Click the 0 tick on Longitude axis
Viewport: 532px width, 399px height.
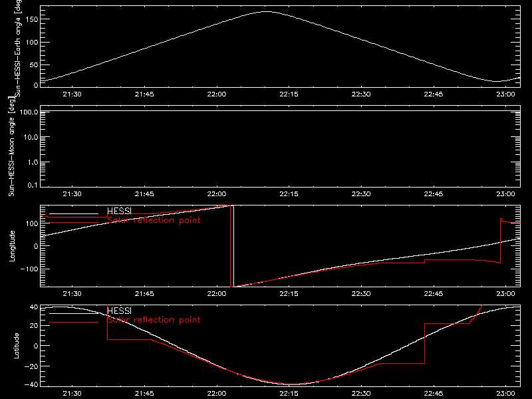[36, 246]
